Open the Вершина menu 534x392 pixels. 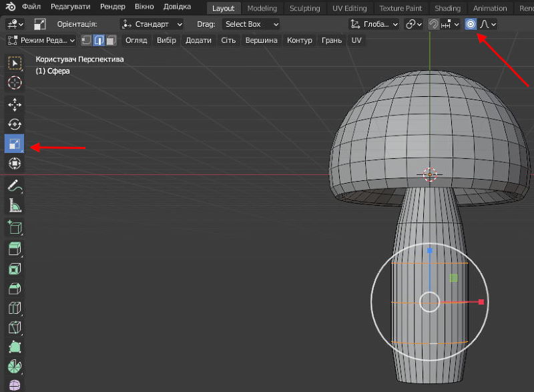click(x=261, y=40)
